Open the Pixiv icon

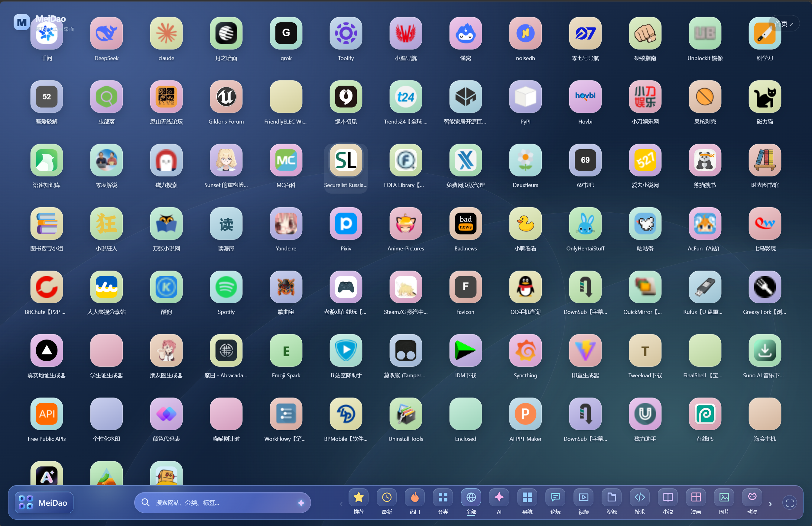(346, 224)
